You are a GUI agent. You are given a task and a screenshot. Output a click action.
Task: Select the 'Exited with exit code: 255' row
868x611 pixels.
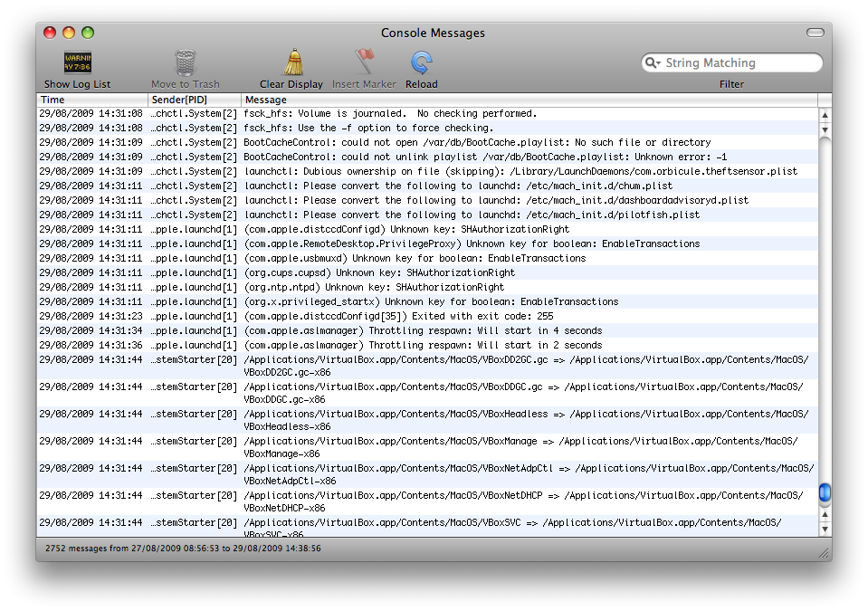tap(427, 316)
